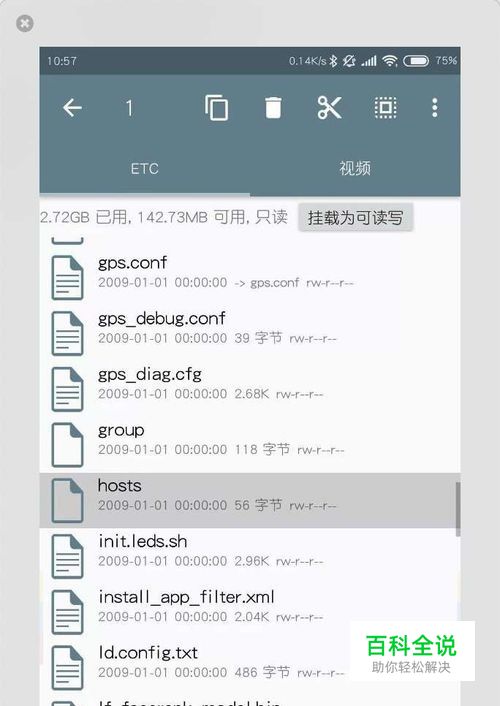Image resolution: width=500 pixels, height=706 pixels.
Task: Tap the gps.conf file icon
Action: click(68, 277)
